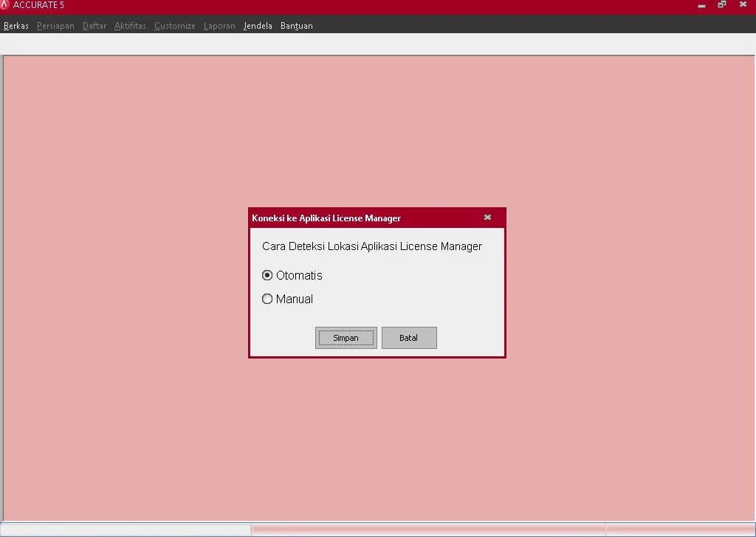Click the Cara Deteksi Lokasi label text
The image size is (756, 537).
coord(371,246)
